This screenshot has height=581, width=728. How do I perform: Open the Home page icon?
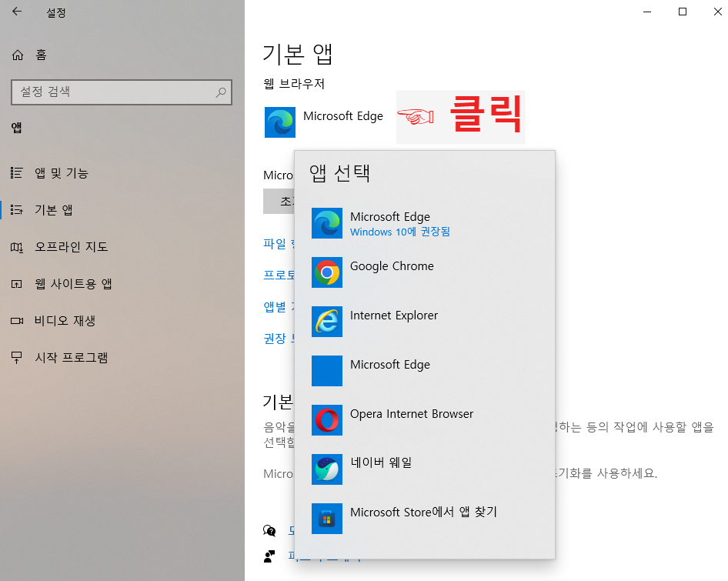coord(18,55)
